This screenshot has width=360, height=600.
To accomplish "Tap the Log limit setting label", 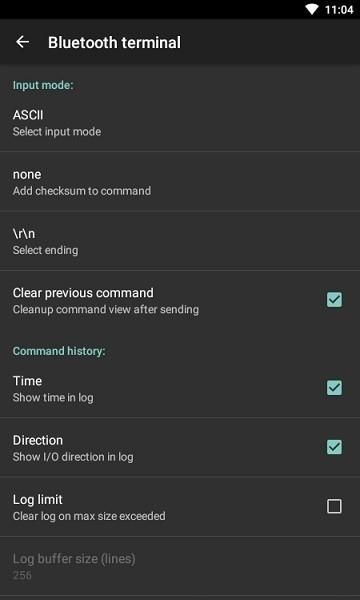I will 37,499.
